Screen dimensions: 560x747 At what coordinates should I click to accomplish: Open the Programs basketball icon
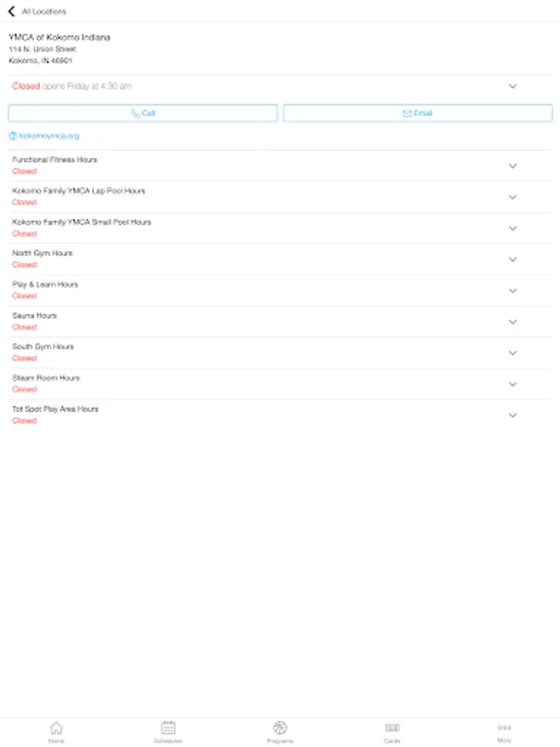(x=280, y=727)
